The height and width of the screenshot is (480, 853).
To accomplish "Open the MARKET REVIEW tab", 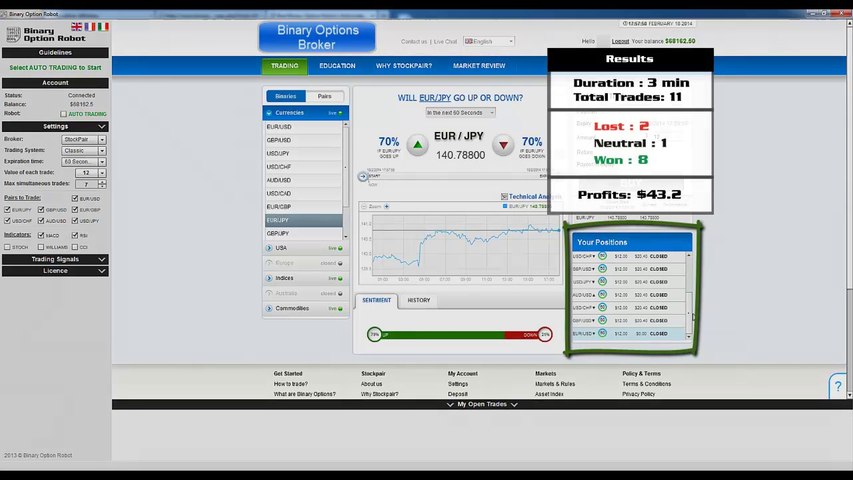I will 479,66.
